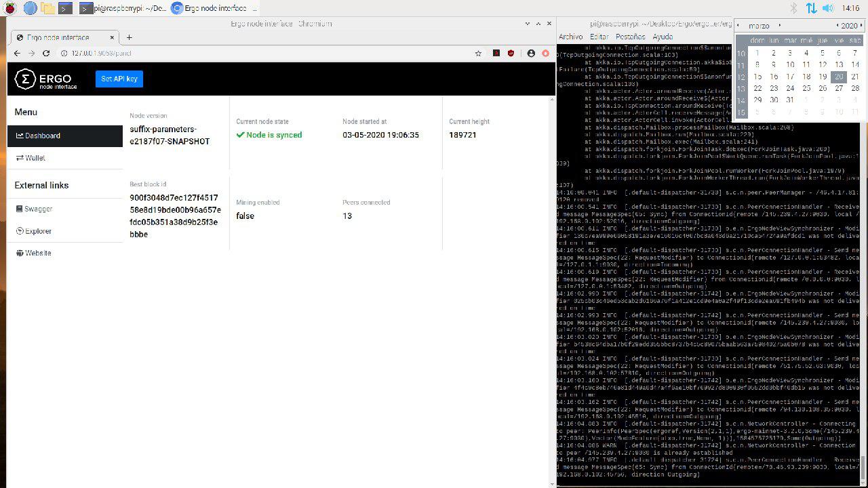Open the volume speaker tray icon
Screen dimensions: 868x488
828,8
